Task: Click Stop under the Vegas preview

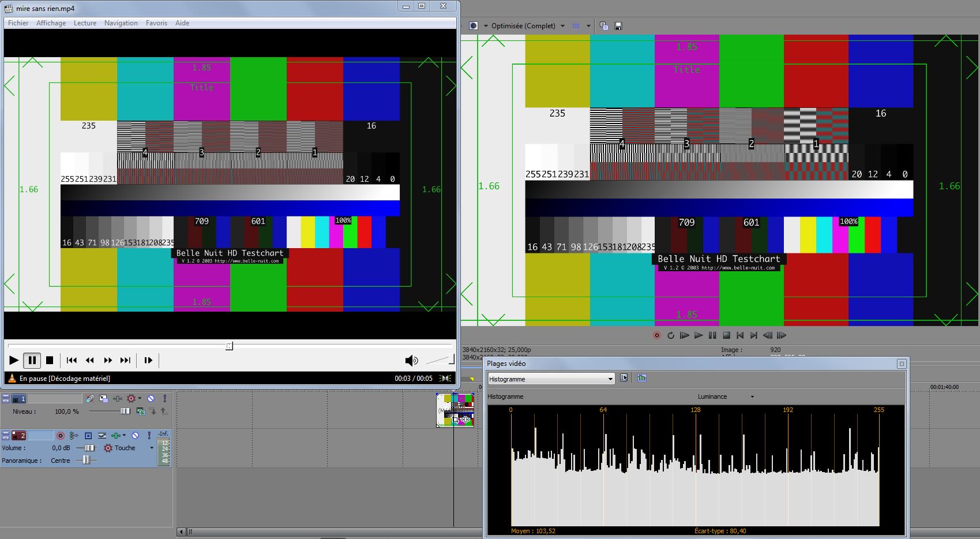Action: 727,335
